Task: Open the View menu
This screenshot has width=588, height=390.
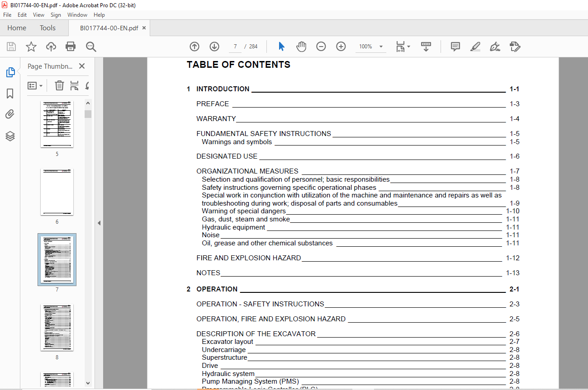Action: tap(38, 15)
